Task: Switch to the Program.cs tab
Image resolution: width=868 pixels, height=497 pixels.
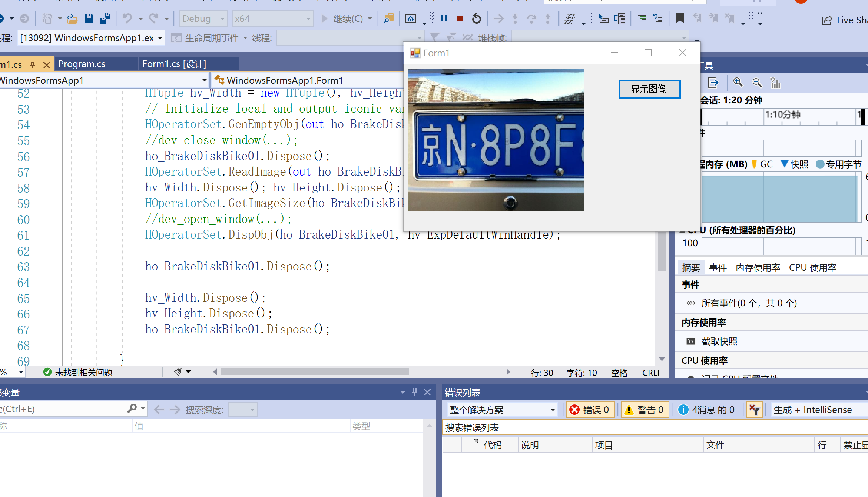Action: (x=82, y=64)
